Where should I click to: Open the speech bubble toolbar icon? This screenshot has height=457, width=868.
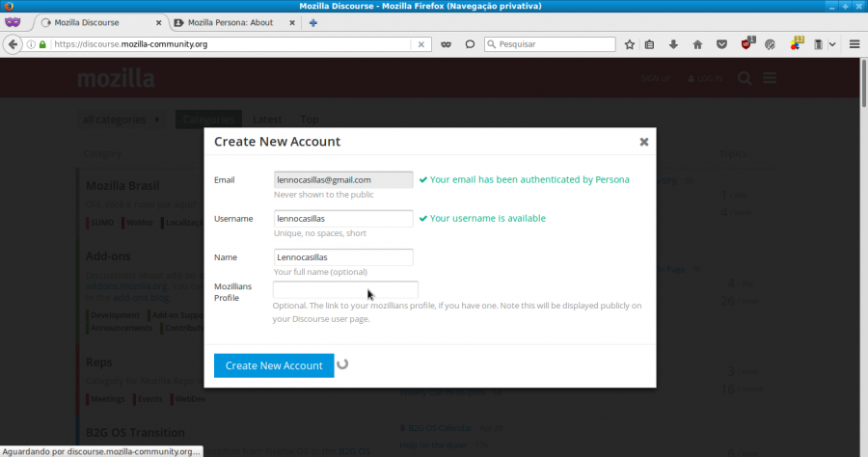pyautogui.click(x=470, y=44)
